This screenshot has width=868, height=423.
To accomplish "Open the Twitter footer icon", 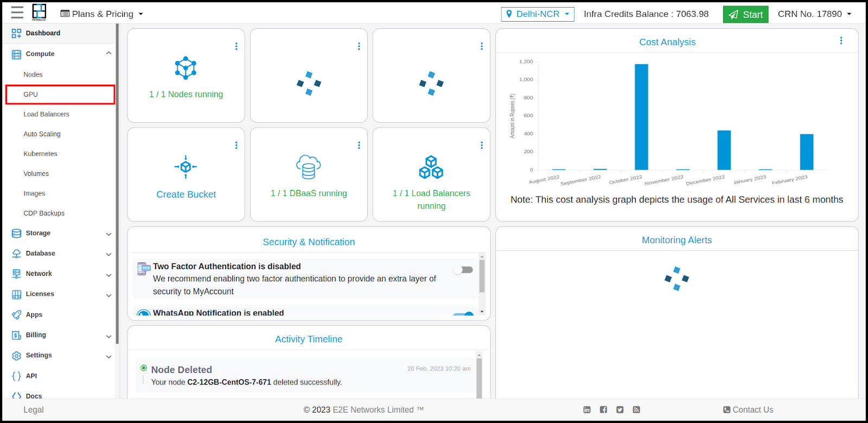I will click(620, 409).
